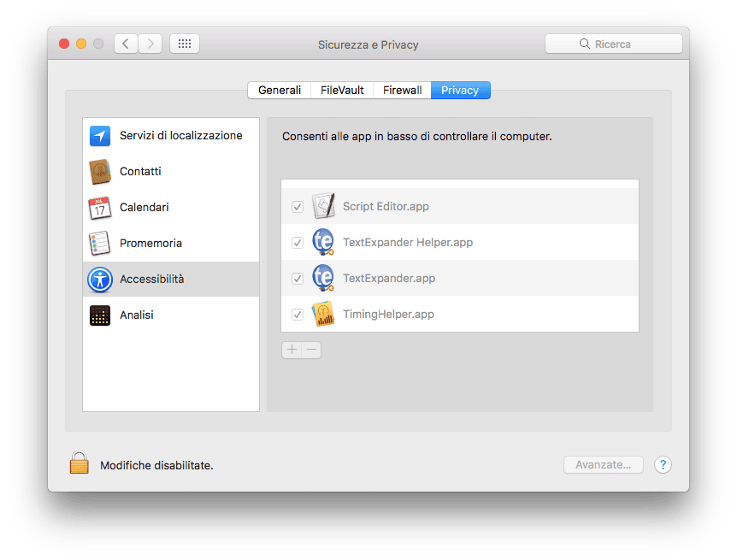Switch to the Firewall tab
Image resolution: width=737 pixels, height=560 pixels.
[402, 91]
